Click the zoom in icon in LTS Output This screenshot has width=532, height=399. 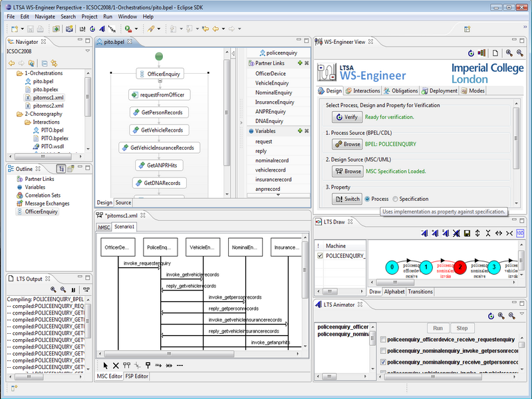pos(53,289)
